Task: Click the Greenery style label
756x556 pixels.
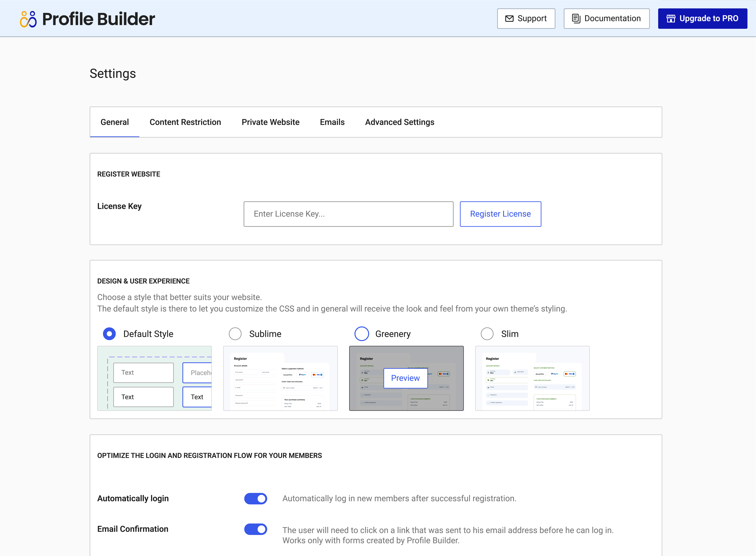Action: point(393,334)
